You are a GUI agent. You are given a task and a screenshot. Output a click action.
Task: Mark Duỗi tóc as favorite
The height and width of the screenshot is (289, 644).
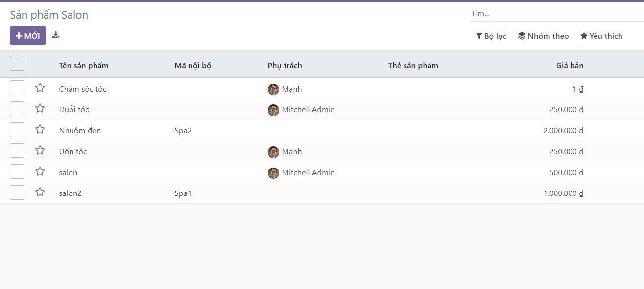pyautogui.click(x=40, y=109)
